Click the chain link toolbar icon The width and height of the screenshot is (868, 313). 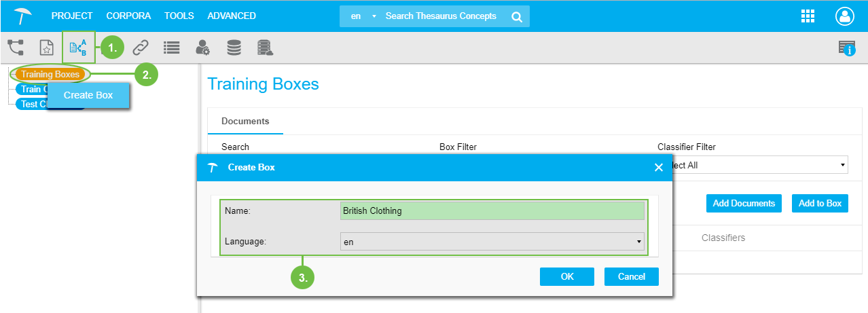tap(141, 48)
